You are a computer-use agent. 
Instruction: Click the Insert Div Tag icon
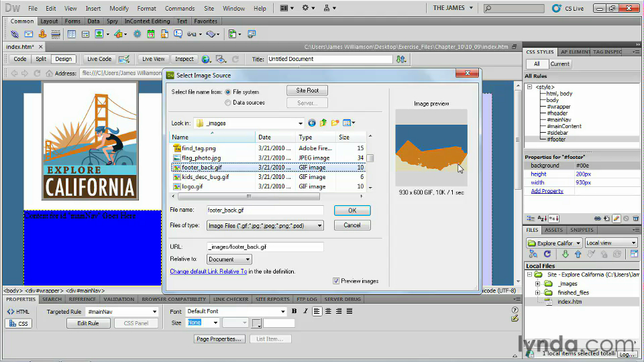coord(85,34)
